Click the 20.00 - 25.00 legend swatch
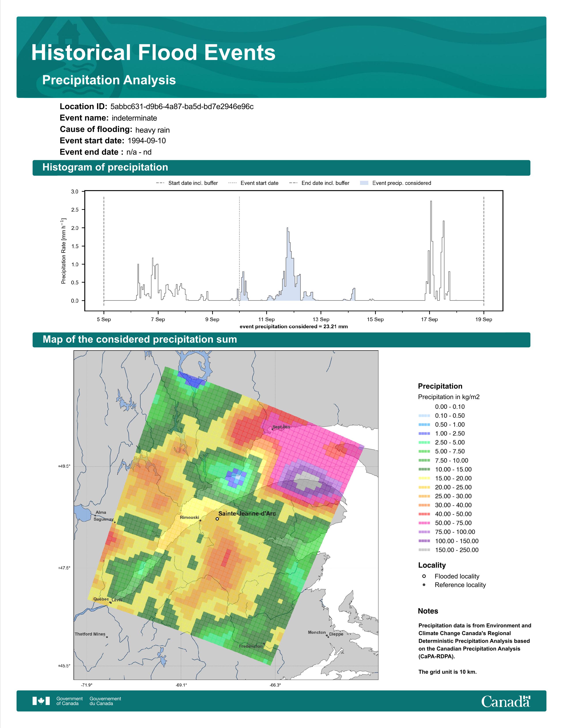This screenshot has width=563, height=728. point(424,487)
